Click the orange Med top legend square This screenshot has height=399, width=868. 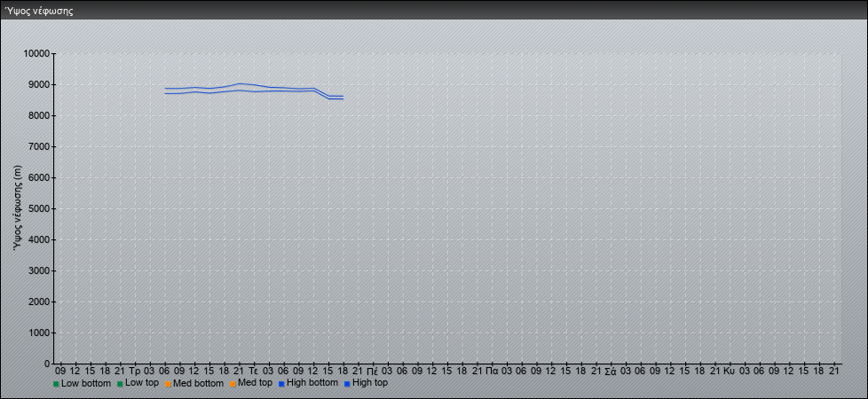[x=232, y=384]
